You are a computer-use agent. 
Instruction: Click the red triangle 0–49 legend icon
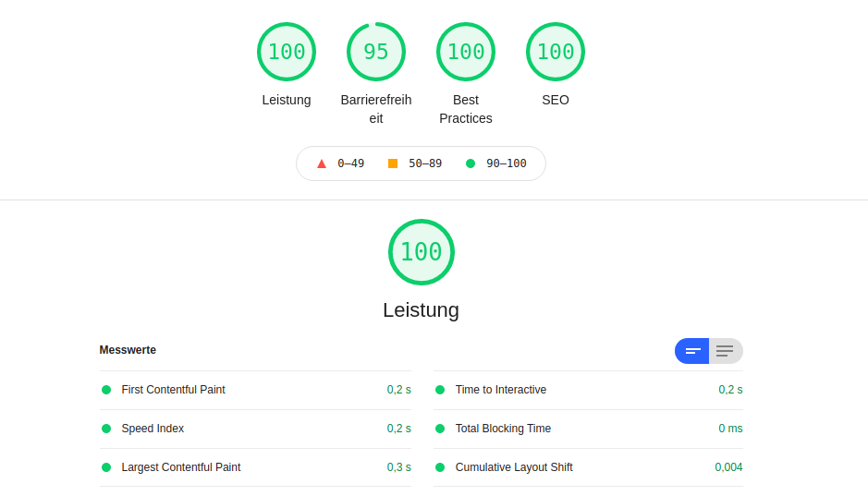[x=322, y=163]
